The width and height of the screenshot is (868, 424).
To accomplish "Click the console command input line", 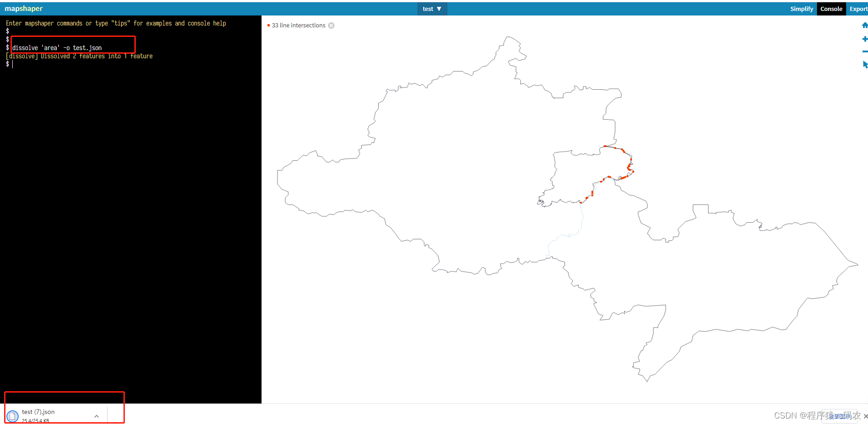I will 132,64.
